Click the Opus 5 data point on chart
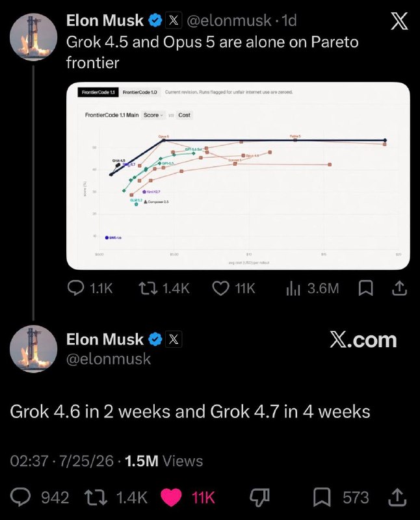This screenshot has height=520, width=420. click(x=164, y=140)
